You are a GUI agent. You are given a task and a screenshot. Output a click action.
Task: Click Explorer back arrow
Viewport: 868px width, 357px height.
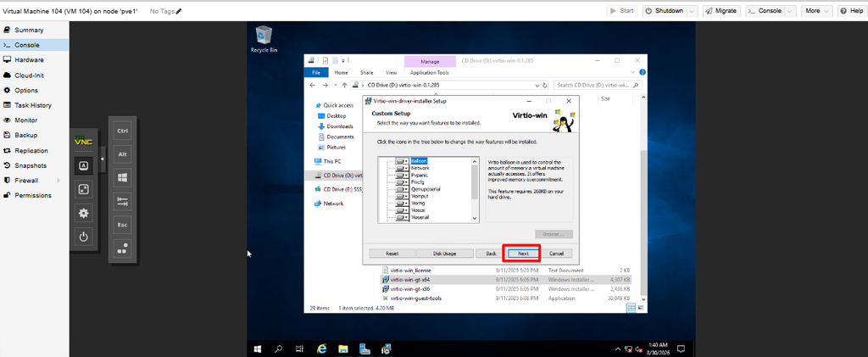(312, 86)
